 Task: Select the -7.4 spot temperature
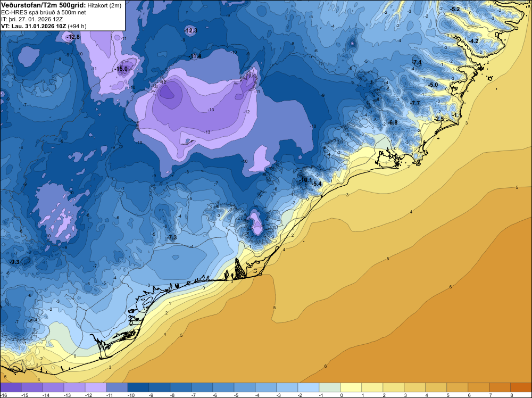click(417, 63)
